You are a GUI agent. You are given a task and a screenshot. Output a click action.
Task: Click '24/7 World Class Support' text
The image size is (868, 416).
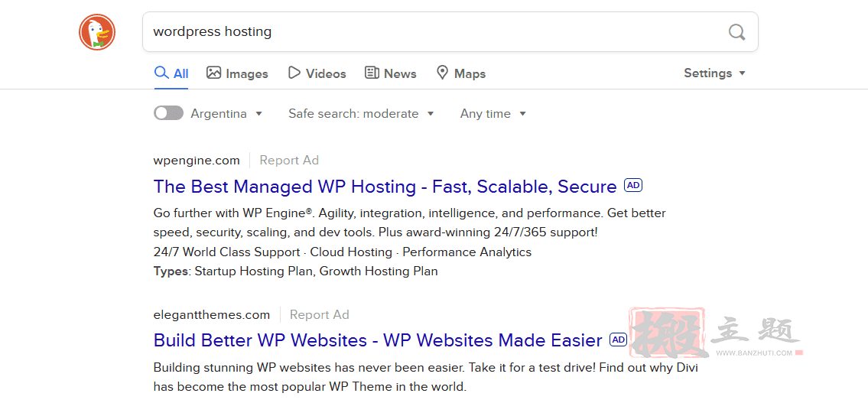[x=226, y=252]
